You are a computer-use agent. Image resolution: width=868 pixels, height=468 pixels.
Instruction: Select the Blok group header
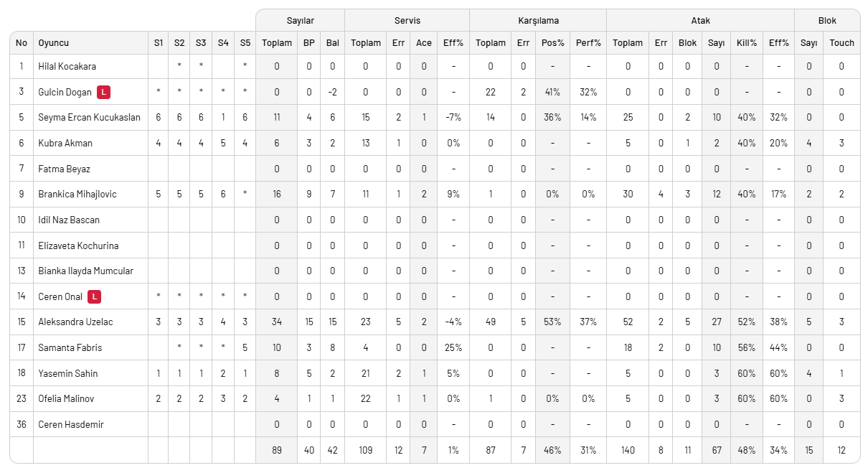tap(827, 21)
